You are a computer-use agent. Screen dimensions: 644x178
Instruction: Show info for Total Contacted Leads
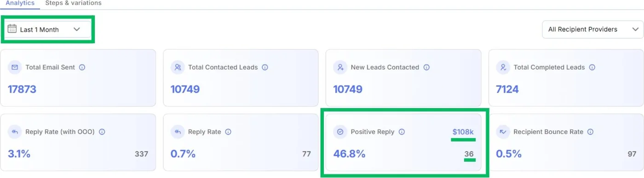point(265,67)
